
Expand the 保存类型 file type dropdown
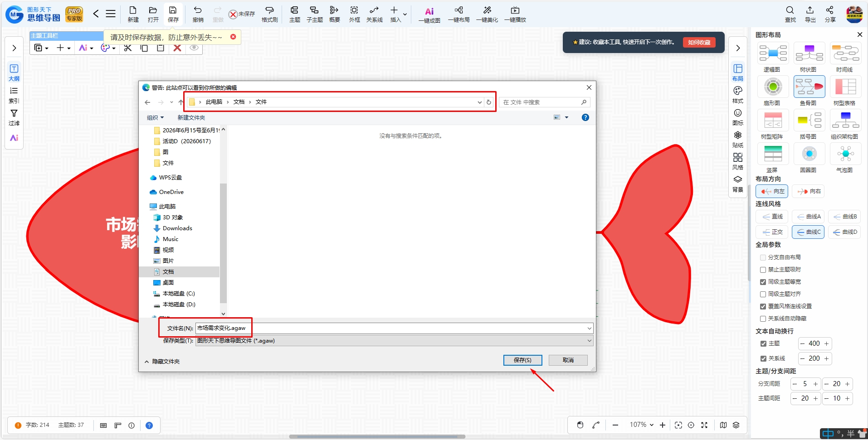[x=394, y=341]
